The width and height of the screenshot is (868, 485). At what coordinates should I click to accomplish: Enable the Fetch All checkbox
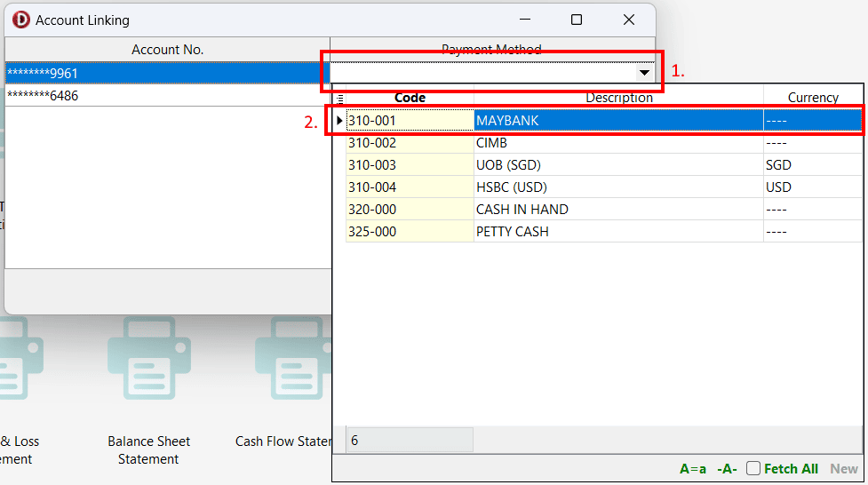753,469
